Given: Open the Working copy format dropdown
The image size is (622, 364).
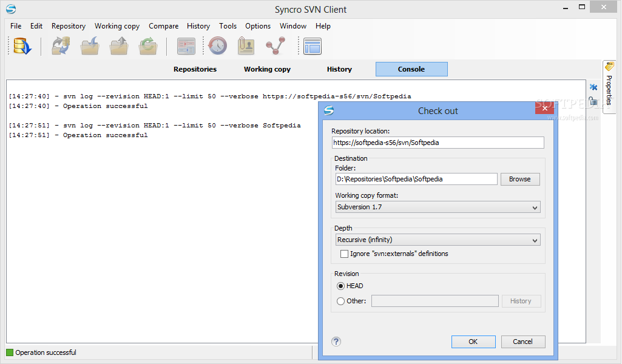Looking at the screenshot, I should 438,207.
